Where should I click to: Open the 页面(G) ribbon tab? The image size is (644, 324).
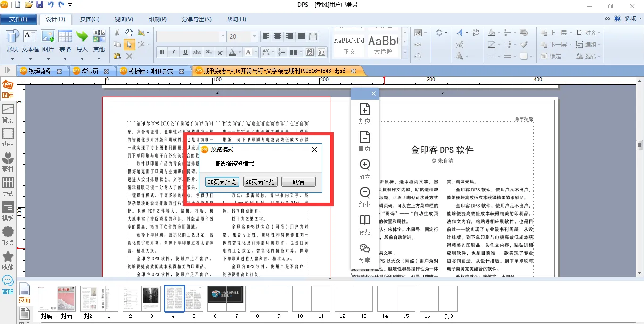tap(90, 19)
